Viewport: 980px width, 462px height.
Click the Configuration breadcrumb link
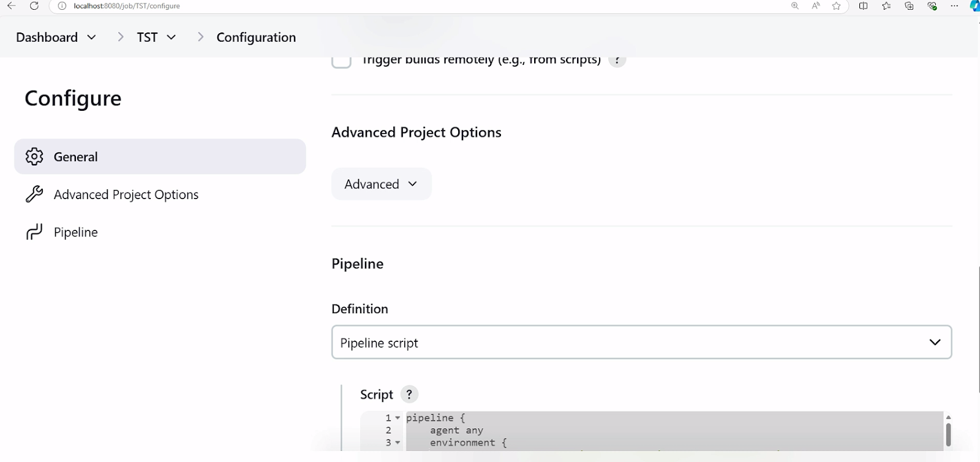[256, 37]
